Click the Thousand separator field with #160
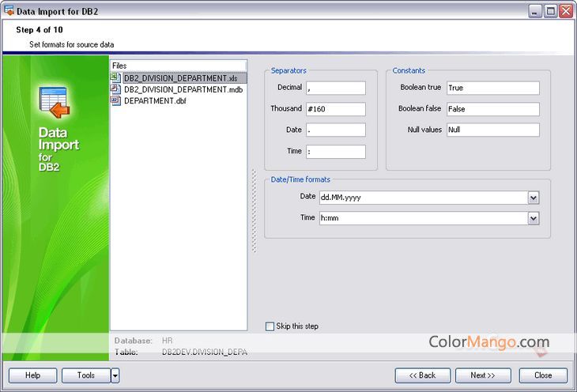 [x=336, y=109]
